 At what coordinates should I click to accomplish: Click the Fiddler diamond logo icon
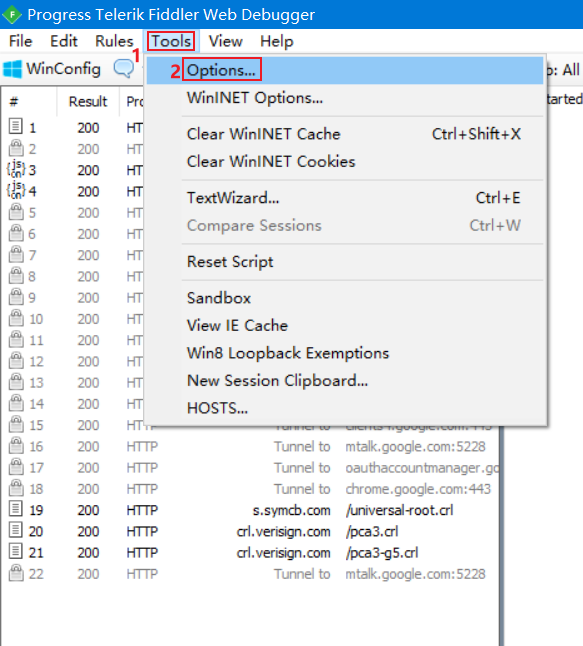[12, 14]
